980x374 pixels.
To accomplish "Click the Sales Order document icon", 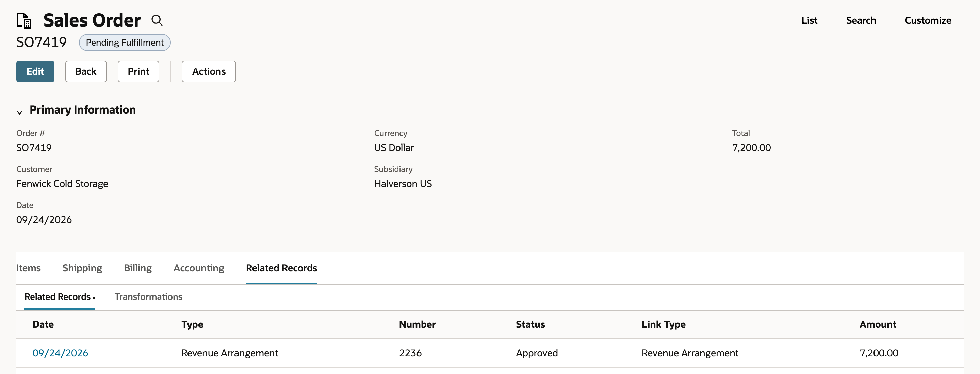I will tap(24, 20).
